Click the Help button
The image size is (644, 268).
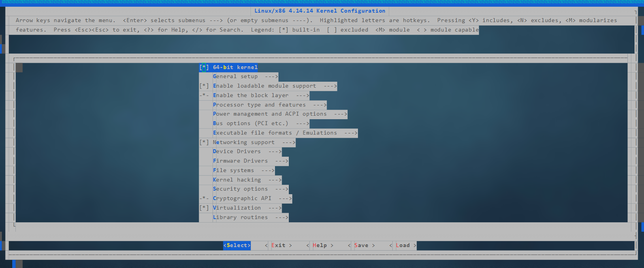tap(320, 246)
